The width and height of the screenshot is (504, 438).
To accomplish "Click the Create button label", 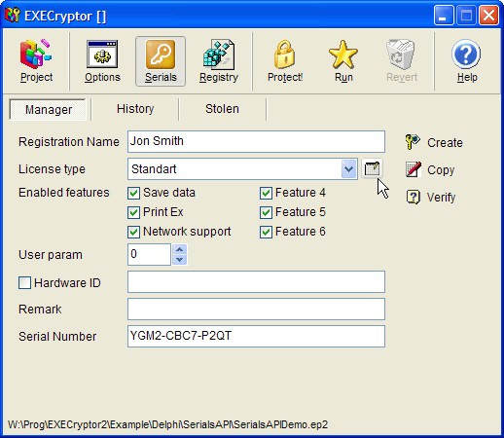I will click(x=445, y=143).
